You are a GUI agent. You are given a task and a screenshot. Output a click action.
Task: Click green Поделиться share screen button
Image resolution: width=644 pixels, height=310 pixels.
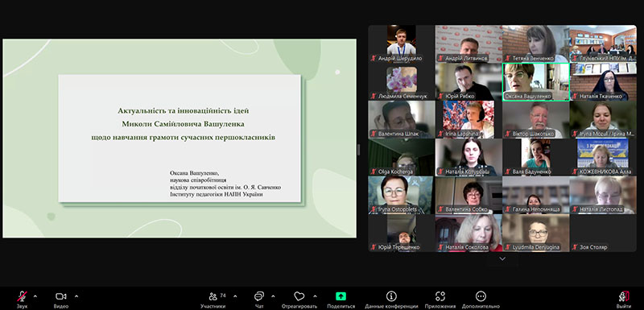341,300
